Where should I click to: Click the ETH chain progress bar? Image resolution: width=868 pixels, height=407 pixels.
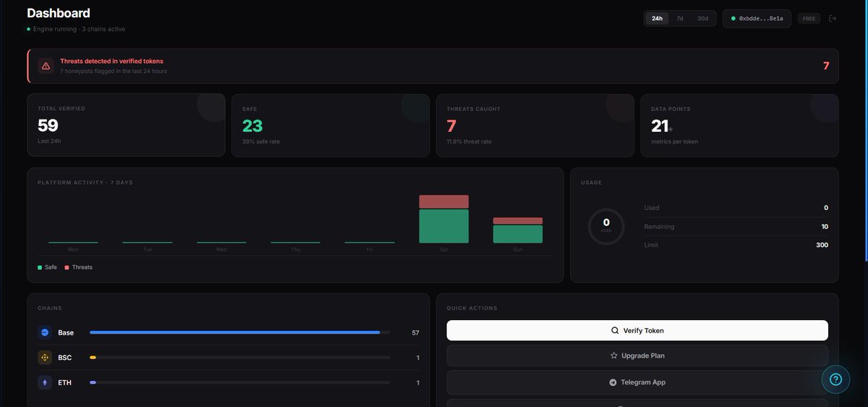click(x=239, y=382)
